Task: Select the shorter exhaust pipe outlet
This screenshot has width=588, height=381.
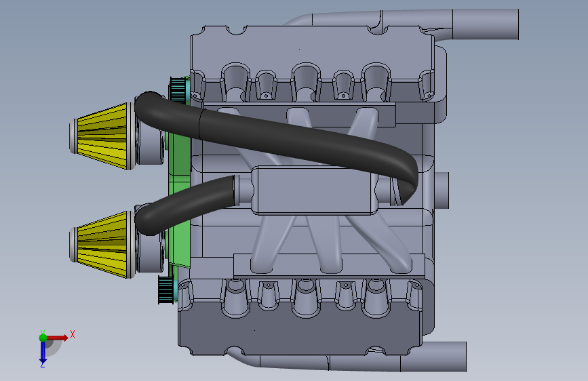Action: tap(433, 357)
